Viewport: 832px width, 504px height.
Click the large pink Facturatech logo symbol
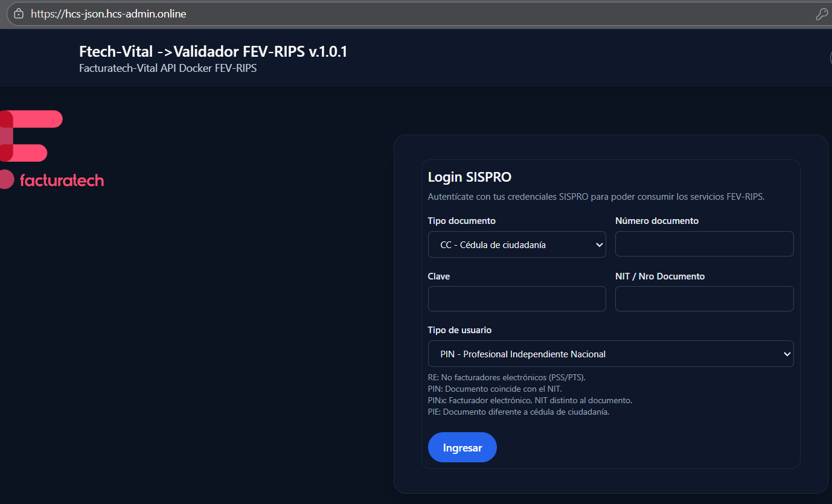click(31, 136)
